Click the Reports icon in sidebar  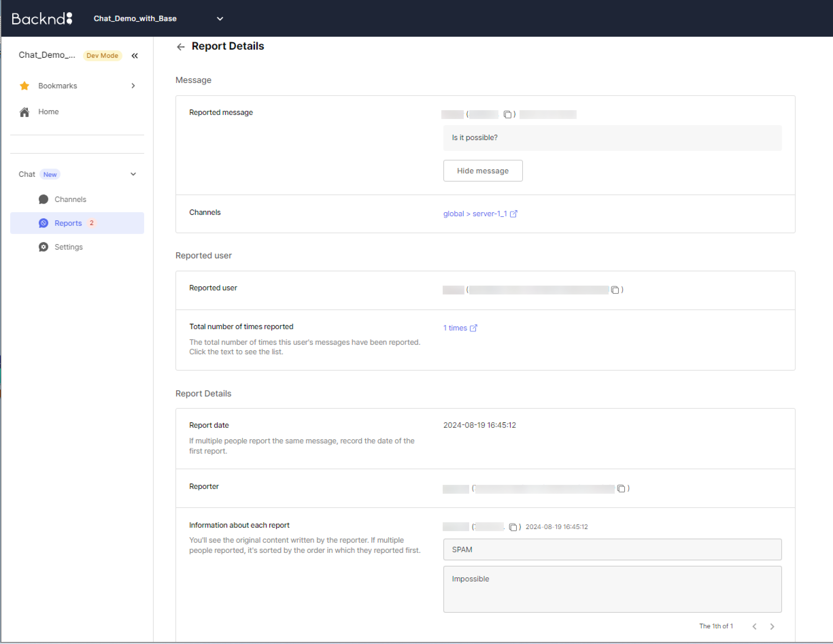44,223
